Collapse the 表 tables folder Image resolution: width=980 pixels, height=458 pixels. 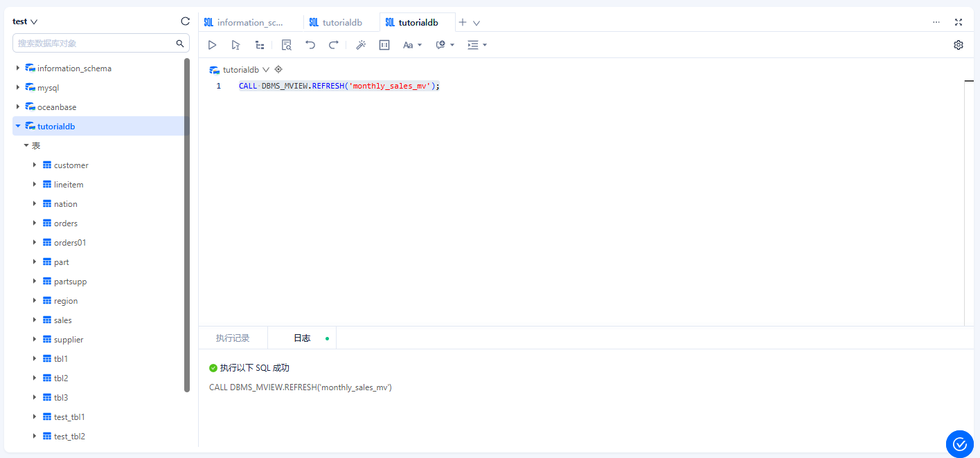pos(26,146)
